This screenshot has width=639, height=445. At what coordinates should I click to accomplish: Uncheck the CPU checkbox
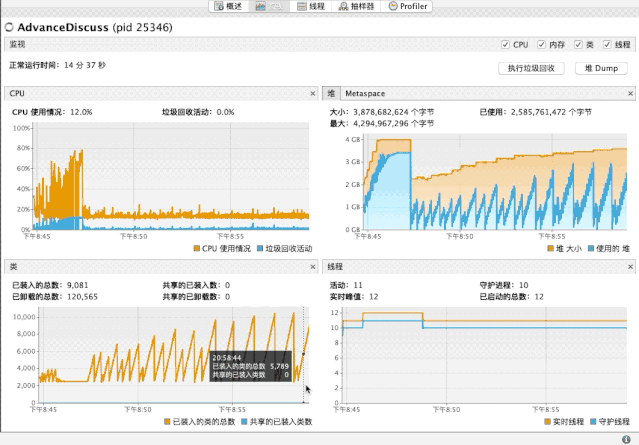tap(505, 44)
